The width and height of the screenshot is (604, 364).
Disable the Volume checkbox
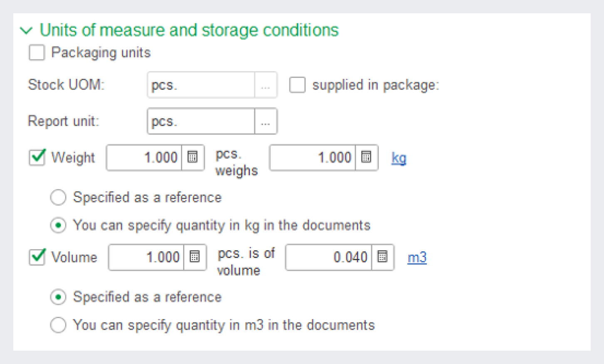pos(37,257)
